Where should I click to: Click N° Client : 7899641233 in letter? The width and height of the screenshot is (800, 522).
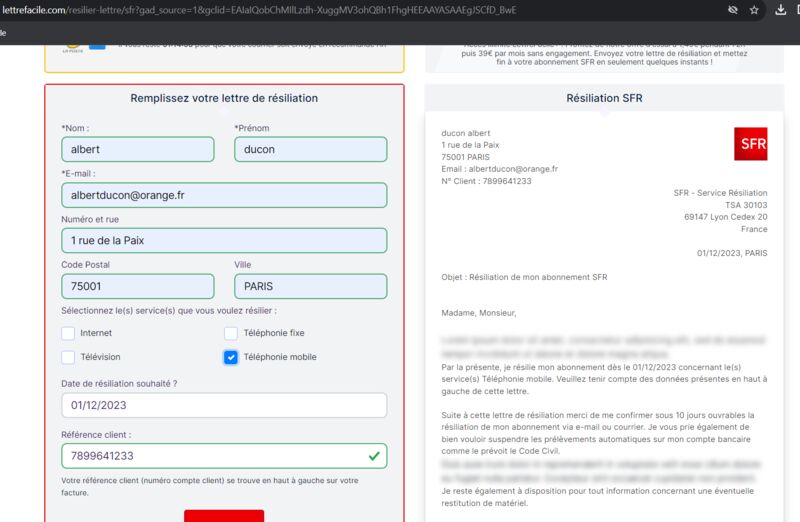tap(486, 181)
